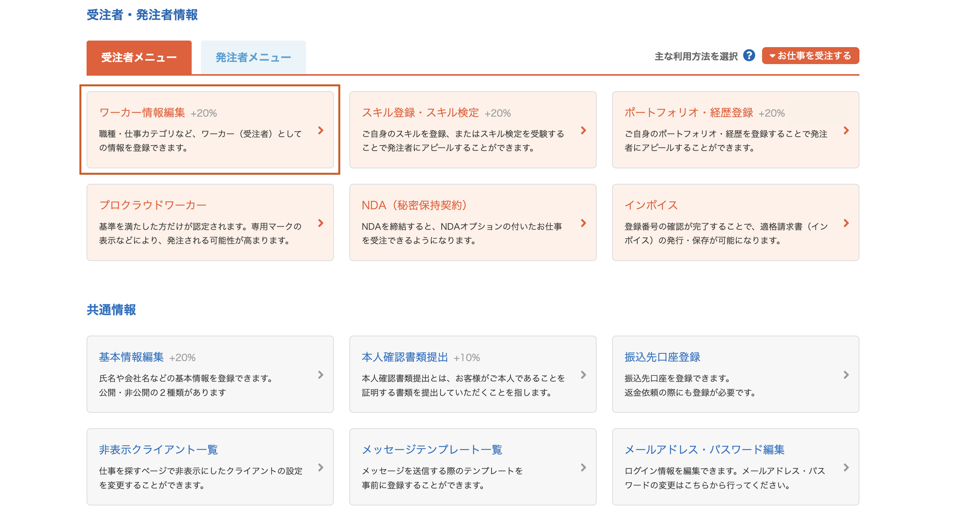Open 本人確認書類提出
Viewport: 980px width, 519px height.
[405, 357]
